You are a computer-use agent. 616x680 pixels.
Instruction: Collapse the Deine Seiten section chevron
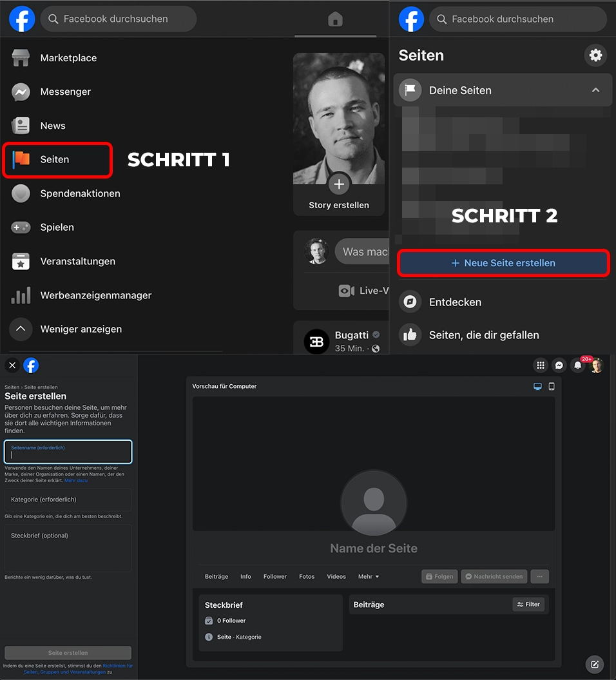(595, 90)
